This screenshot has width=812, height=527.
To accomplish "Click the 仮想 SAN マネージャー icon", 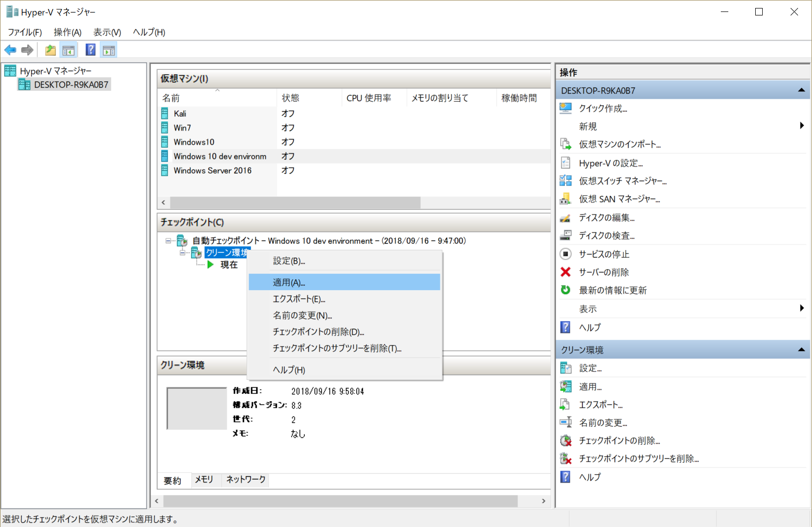I will coord(565,199).
